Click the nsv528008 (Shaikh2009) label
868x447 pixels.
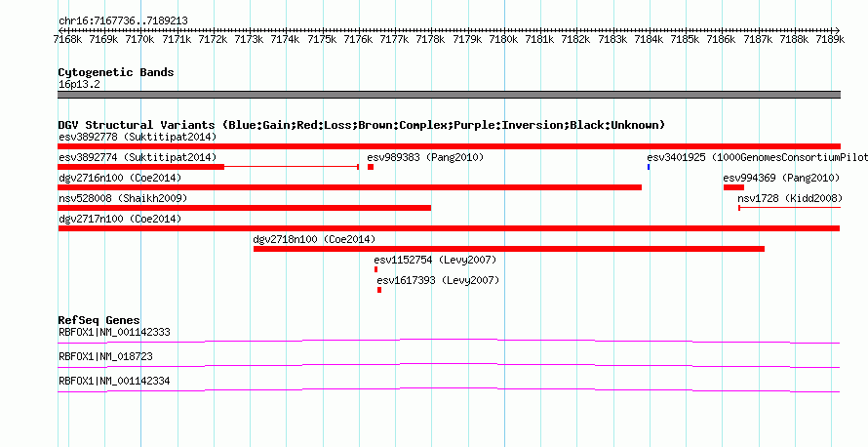point(122,198)
